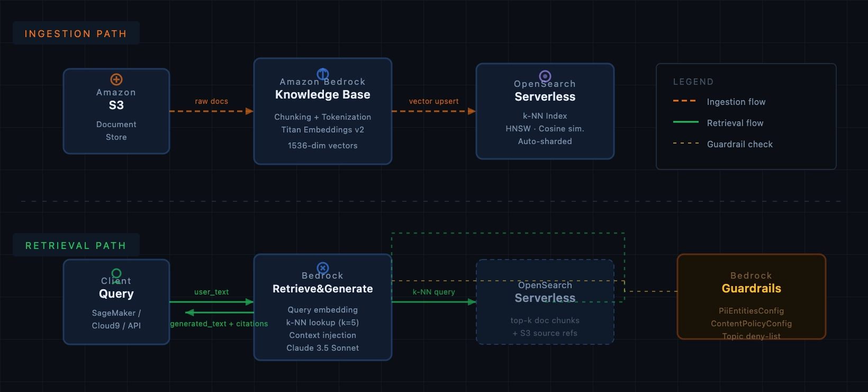Click "Chunking + Tokenization" in Knowledge Base

323,117
